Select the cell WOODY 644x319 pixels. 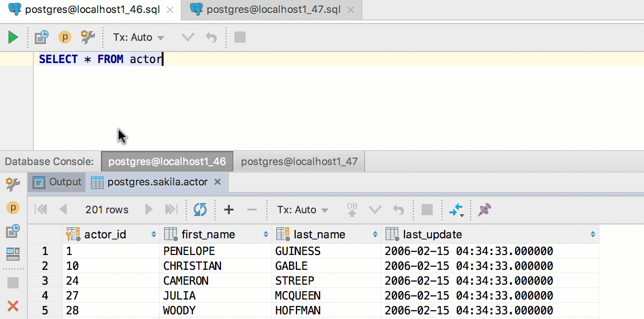tap(216, 310)
